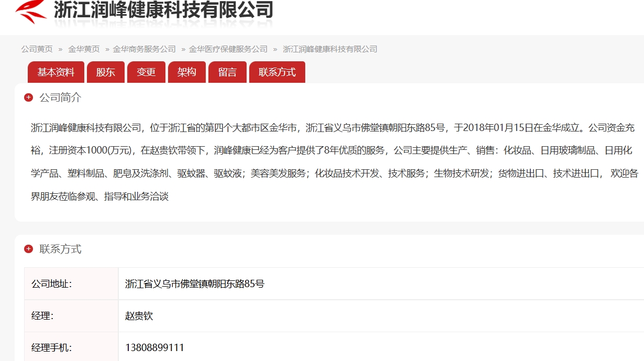Image resolution: width=644 pixels, height=361 pixels.
Task: Click the 联系方式 section heading text
Action: 60,249
